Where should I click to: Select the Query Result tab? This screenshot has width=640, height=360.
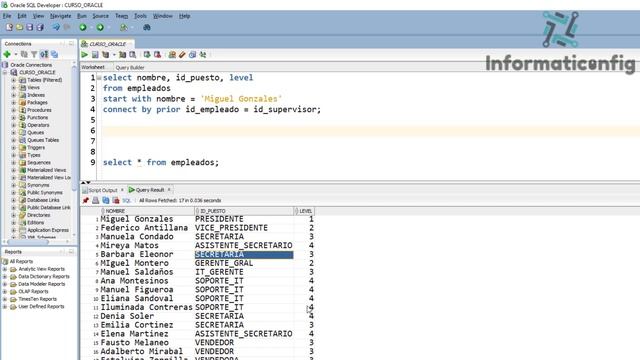(150, 190)
